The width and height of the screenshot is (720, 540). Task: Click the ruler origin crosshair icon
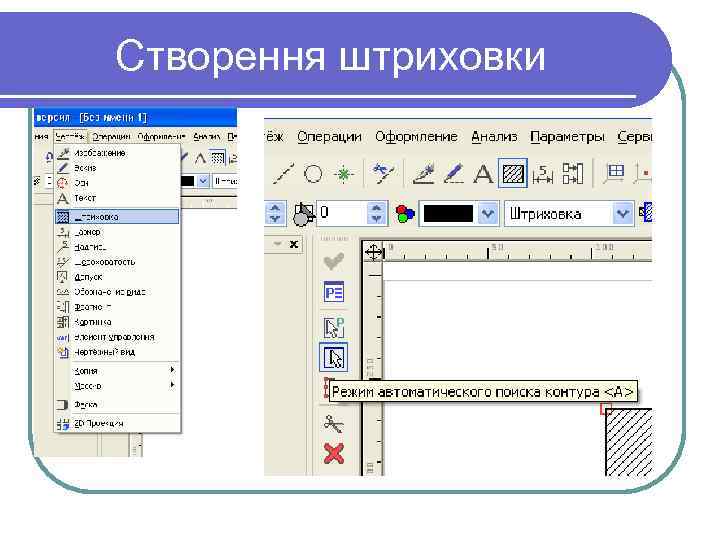(373, 252)
